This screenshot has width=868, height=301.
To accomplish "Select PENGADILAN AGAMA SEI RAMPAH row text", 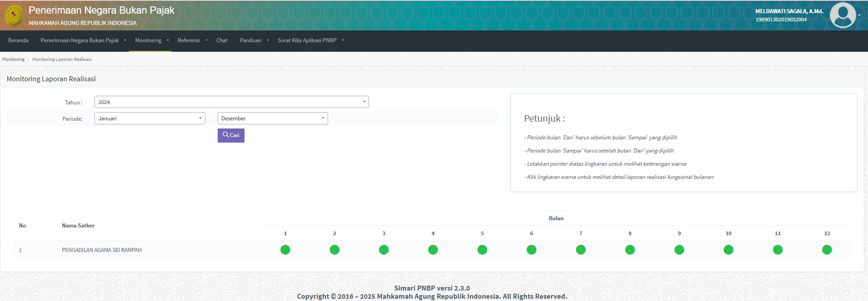I will [102, 250].
